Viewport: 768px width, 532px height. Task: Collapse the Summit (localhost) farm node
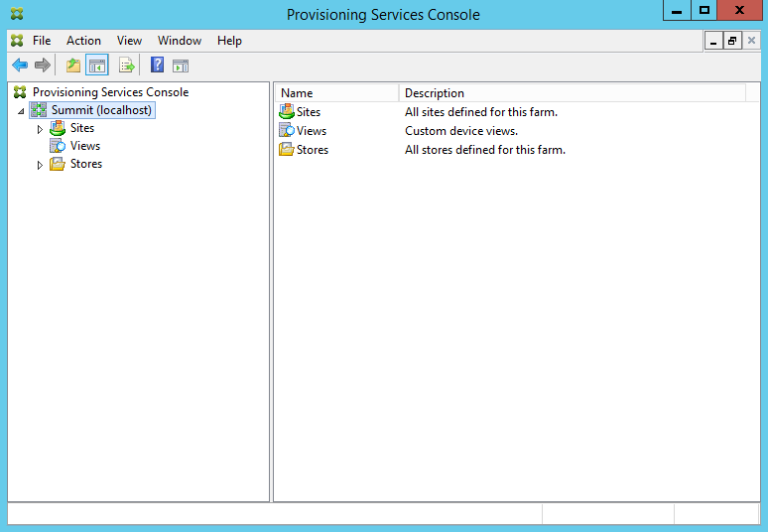click(x=21, y=111)
